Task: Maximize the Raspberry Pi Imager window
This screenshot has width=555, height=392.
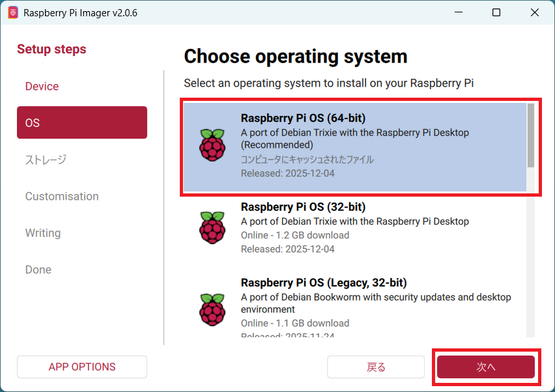Action: click(x=496, y=13)
